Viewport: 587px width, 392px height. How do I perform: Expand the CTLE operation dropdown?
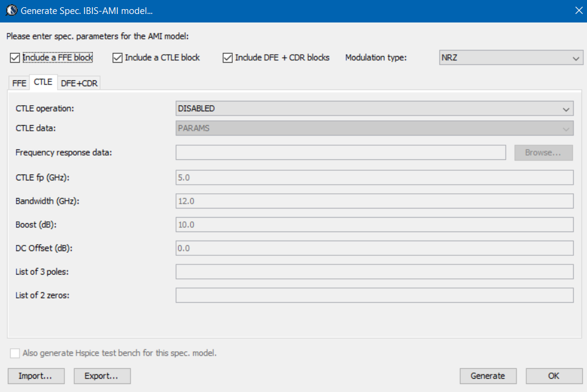pos(374,109)
